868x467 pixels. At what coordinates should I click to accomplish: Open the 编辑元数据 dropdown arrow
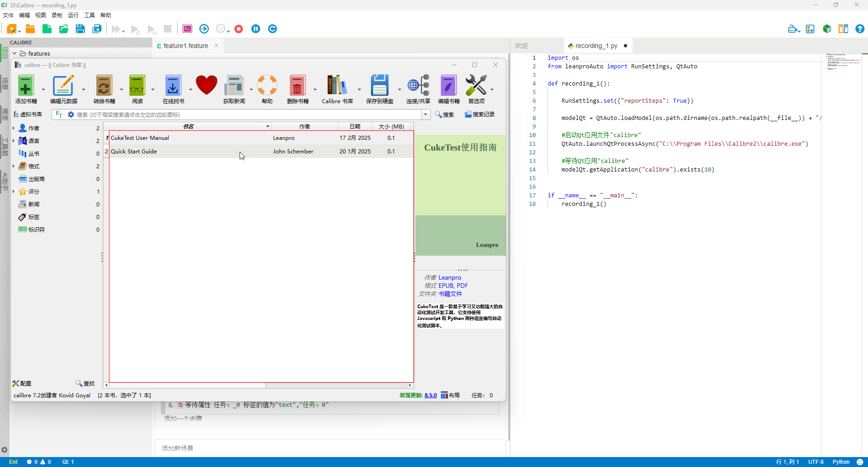(84, 90)
